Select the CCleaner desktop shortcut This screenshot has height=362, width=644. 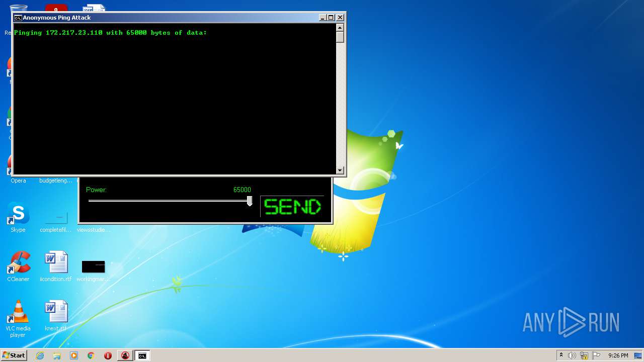pos(18,267)
